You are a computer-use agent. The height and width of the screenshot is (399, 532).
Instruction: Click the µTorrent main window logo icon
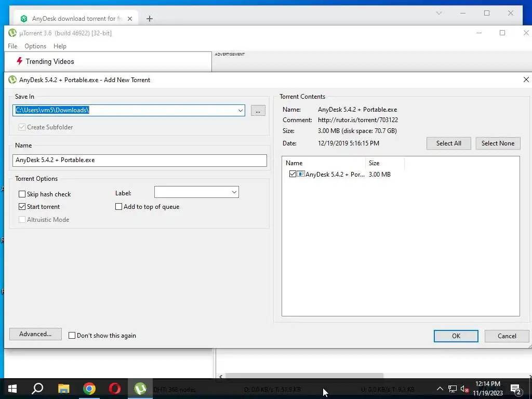point(12,33)
